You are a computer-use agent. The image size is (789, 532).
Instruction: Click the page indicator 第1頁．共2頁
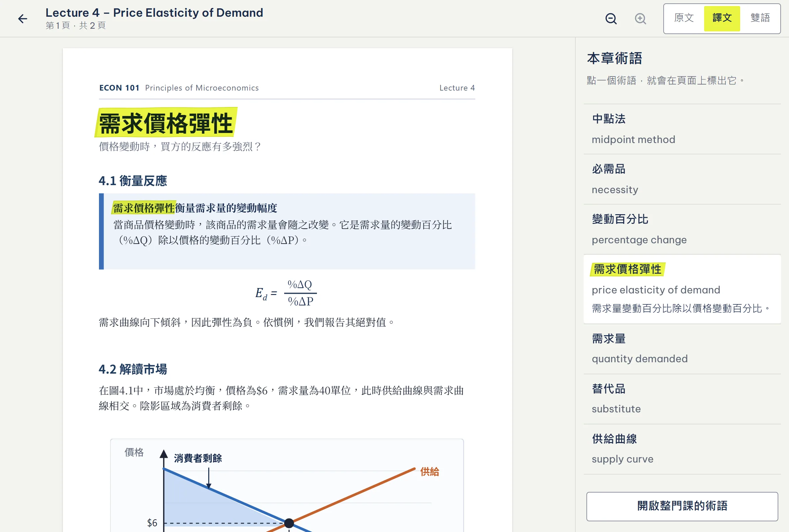coord(76,25)
